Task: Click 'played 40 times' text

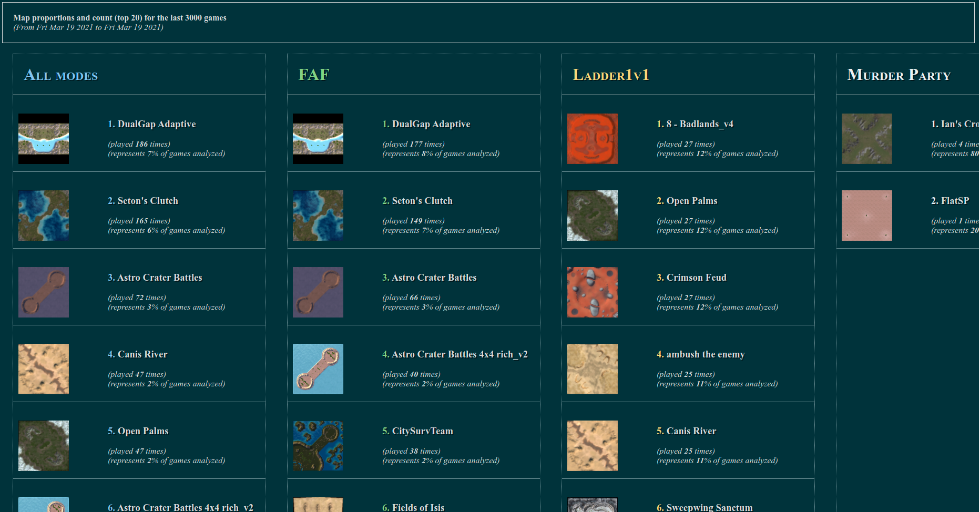Action: [411, 374]
